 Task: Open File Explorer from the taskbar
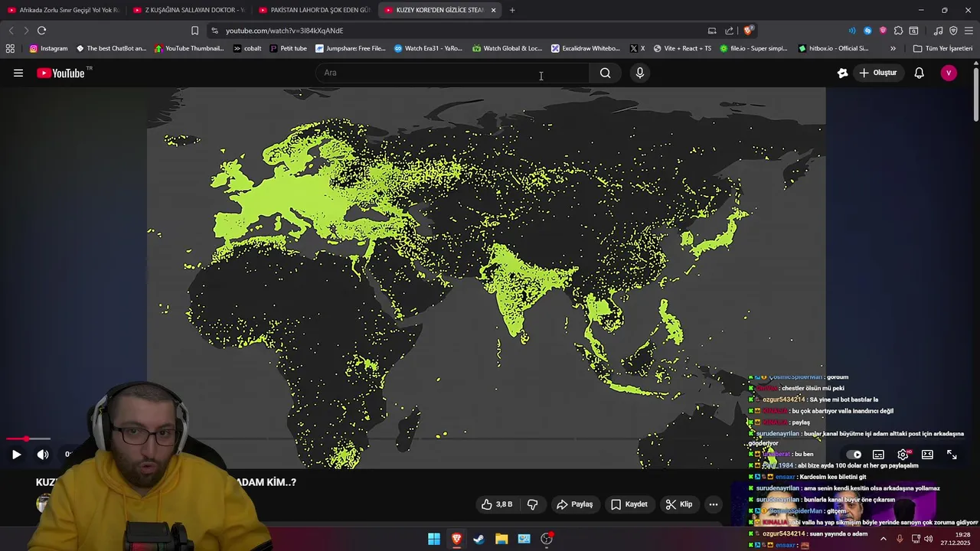point(501,539)
